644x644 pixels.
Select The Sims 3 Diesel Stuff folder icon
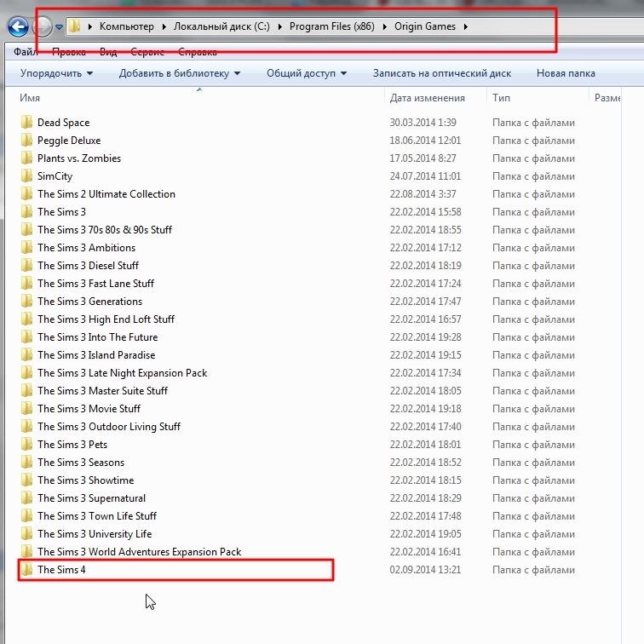click(26, 265)
